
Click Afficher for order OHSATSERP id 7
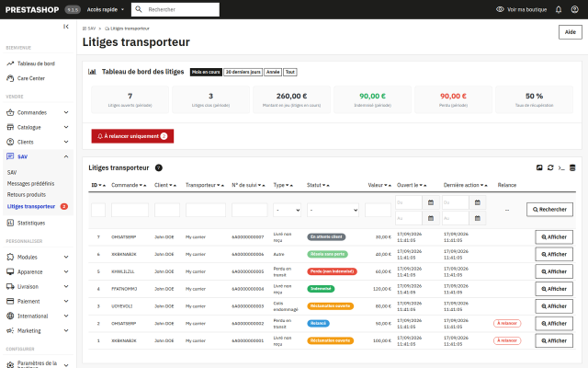[554, 237]
